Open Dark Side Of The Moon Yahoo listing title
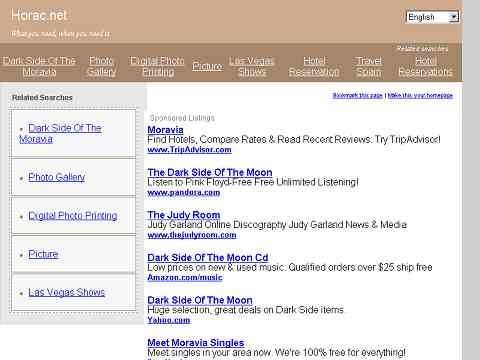 pos(200,300)
